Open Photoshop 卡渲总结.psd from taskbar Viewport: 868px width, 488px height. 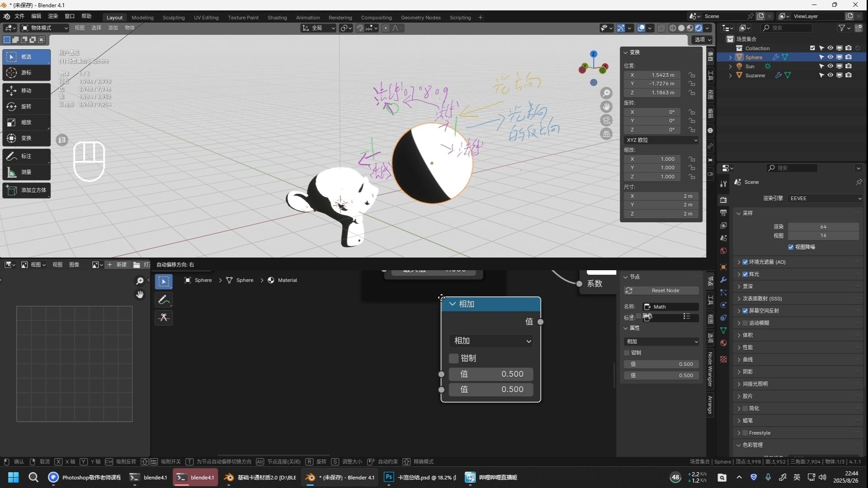420,477
